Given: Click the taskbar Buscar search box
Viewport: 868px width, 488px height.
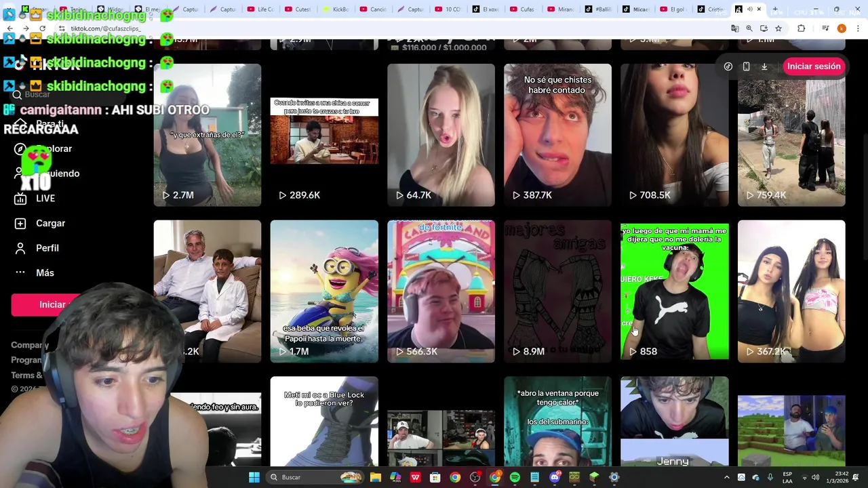Looking at the screenshot, I should coord(315,477).
